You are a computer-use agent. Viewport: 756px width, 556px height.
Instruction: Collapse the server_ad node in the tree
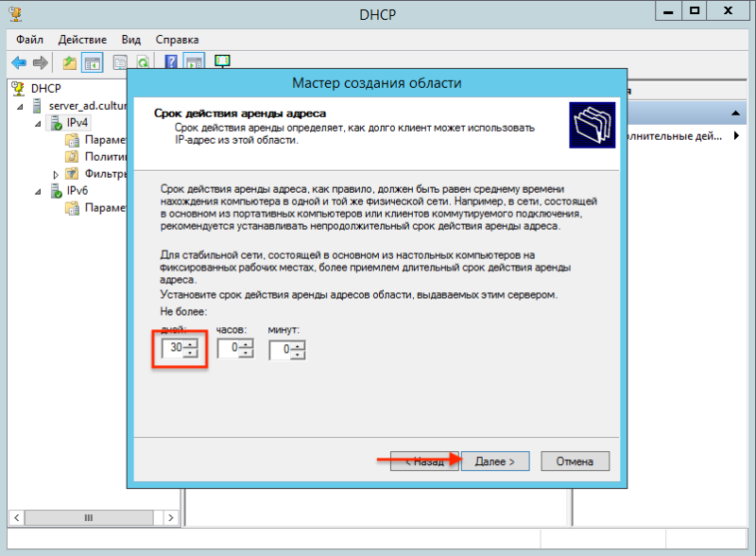coord(19,107)
